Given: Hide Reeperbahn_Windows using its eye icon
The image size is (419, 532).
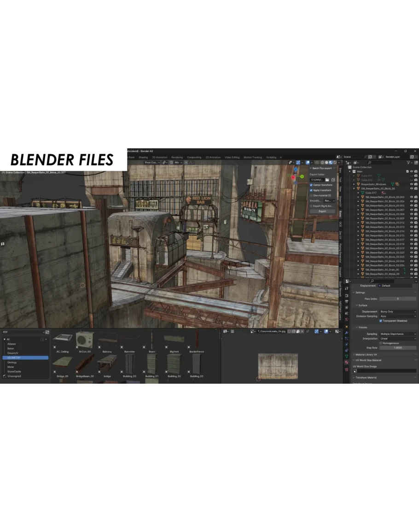Looking at the screenshot, I should tap(411, 184).
